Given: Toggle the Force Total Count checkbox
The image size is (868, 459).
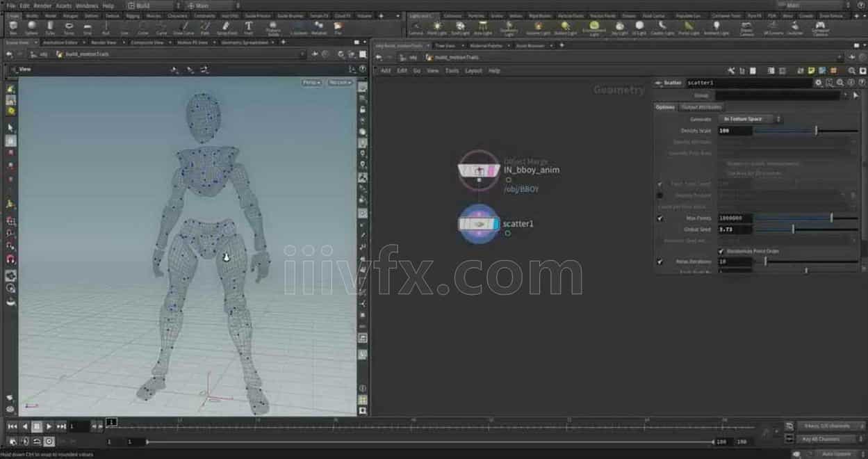Looking at the screenshot, I should [660, 184].
